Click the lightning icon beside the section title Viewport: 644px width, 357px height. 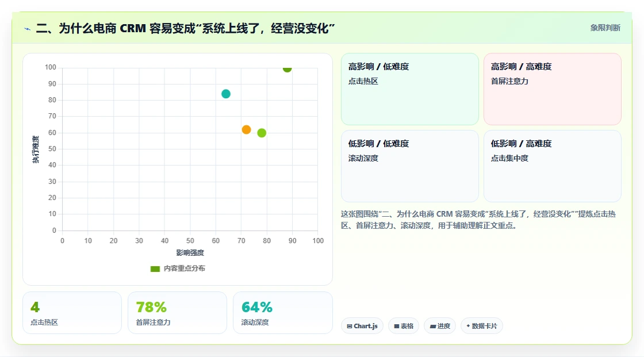pos(28,29)
